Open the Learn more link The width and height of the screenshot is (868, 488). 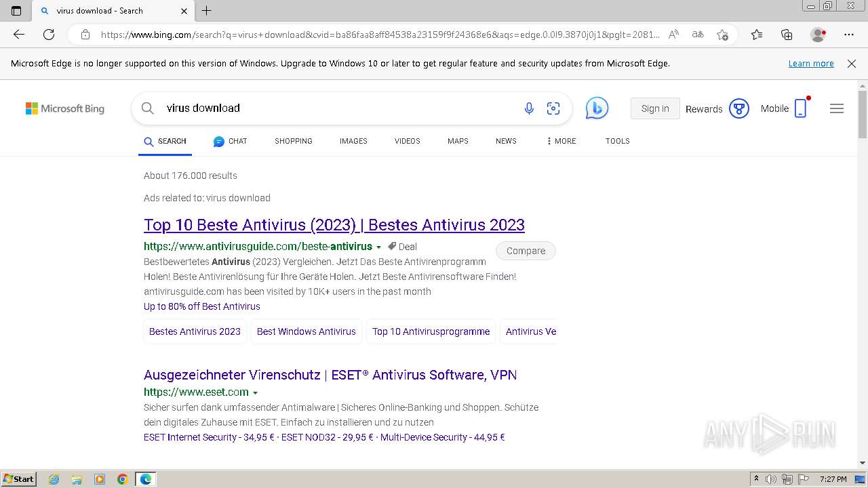tap(811, 64)
